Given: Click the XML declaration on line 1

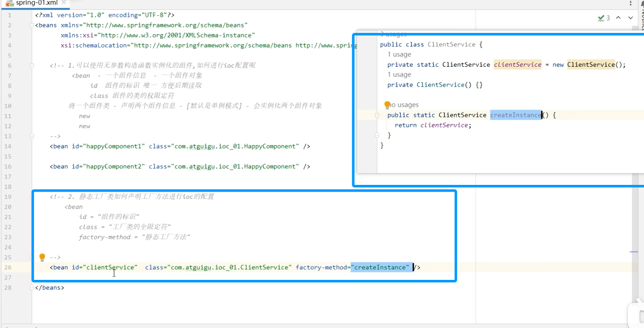Looking at the screenshot, I should [x=105, y=15].
